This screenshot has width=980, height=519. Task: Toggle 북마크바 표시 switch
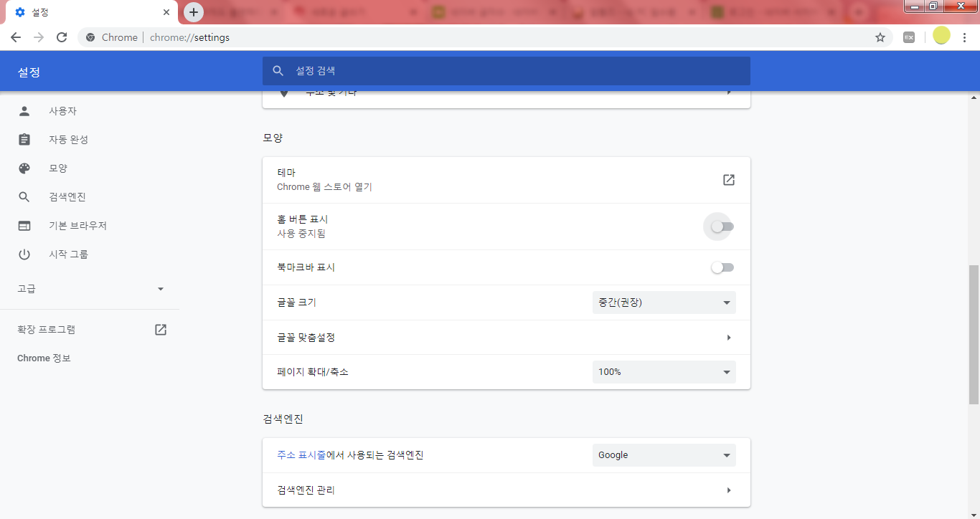[x=722, y=267]
